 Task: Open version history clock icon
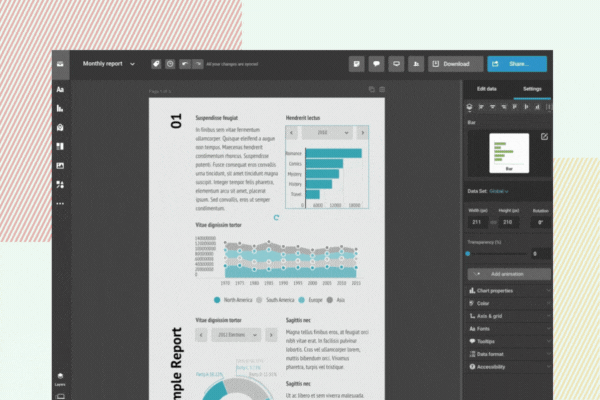(x=170, y=64)
